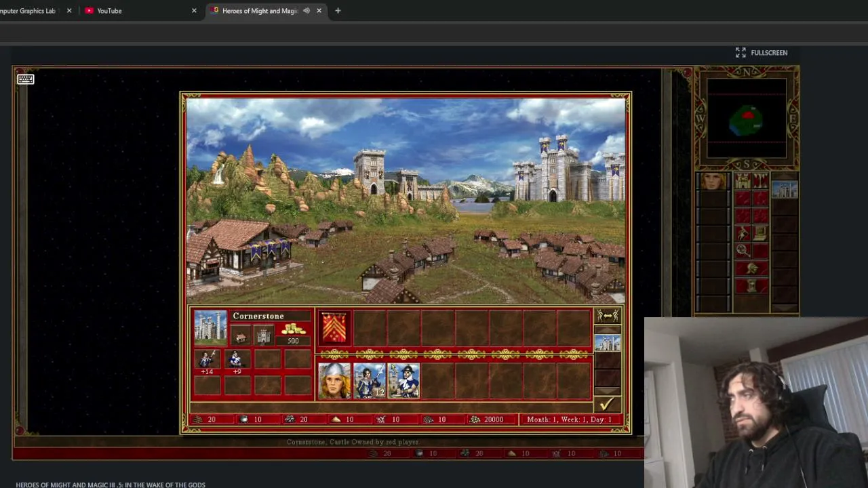Click the Cornerstone town portrait icon
This screenshot has height=488, width=868.
pos(210,327)
